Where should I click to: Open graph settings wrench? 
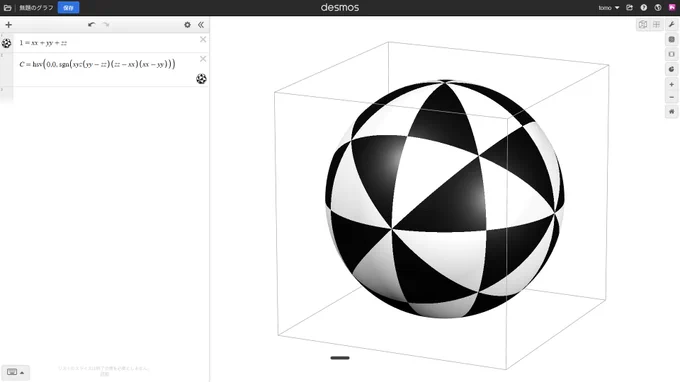[672, 25]
